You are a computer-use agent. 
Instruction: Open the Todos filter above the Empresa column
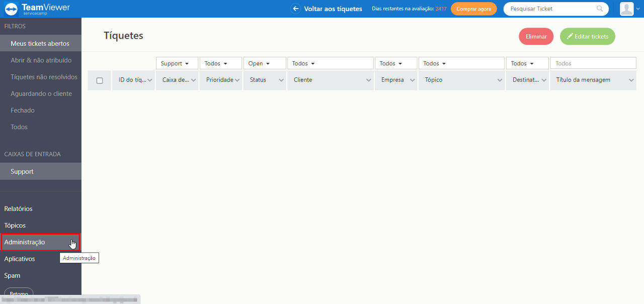tap(396, 63)
